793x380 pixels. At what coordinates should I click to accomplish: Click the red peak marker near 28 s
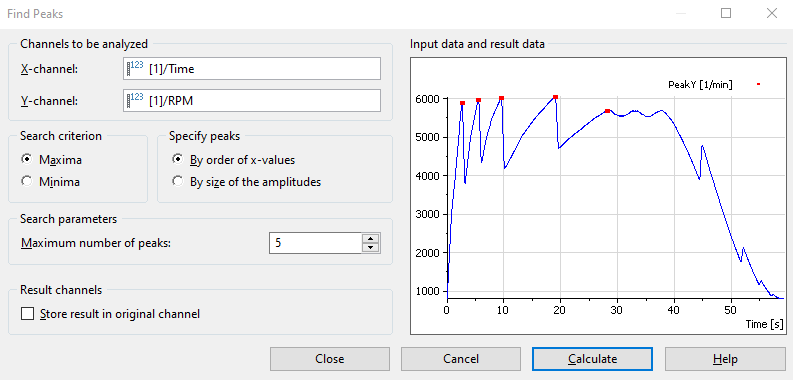click(x=607, y=111)
